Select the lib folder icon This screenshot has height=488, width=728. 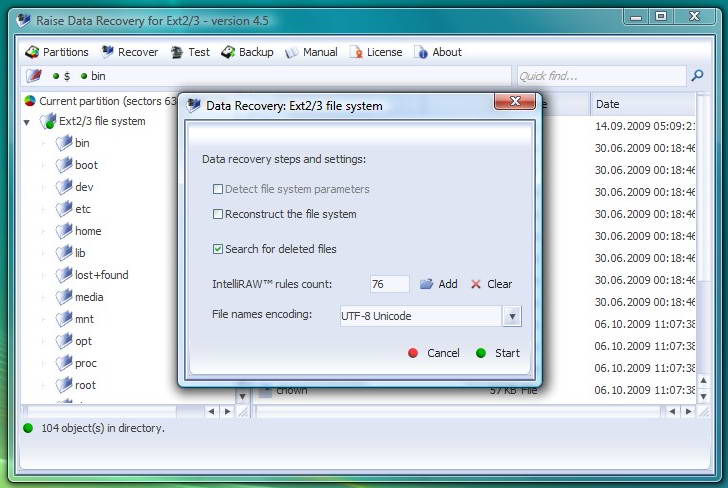click(x=64, y=253)
